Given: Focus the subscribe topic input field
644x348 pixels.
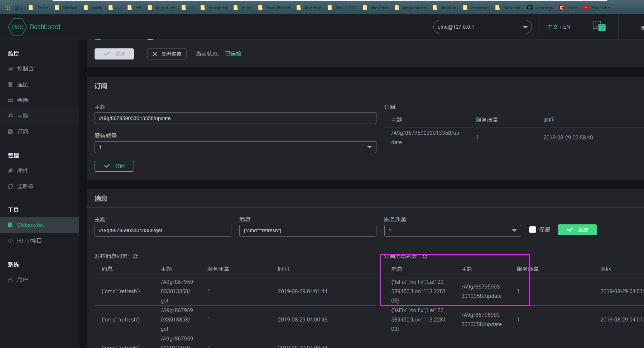Looking at the screenshot, I should coord(235,118).
